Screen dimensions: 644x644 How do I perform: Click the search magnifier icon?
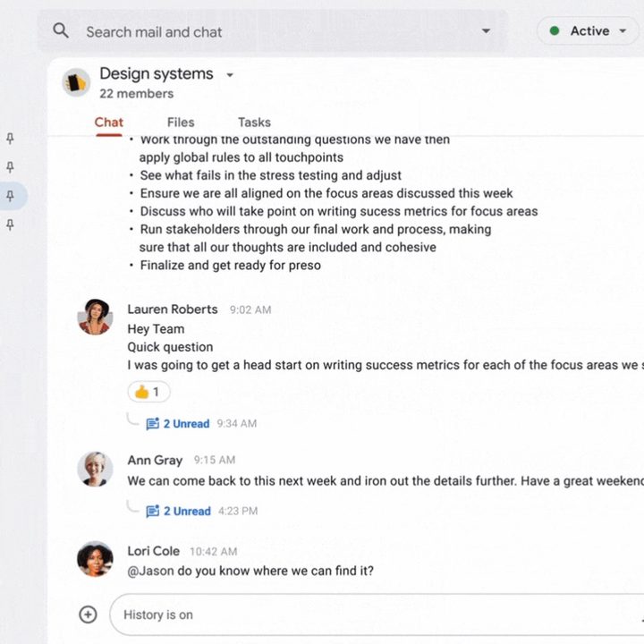61,30
